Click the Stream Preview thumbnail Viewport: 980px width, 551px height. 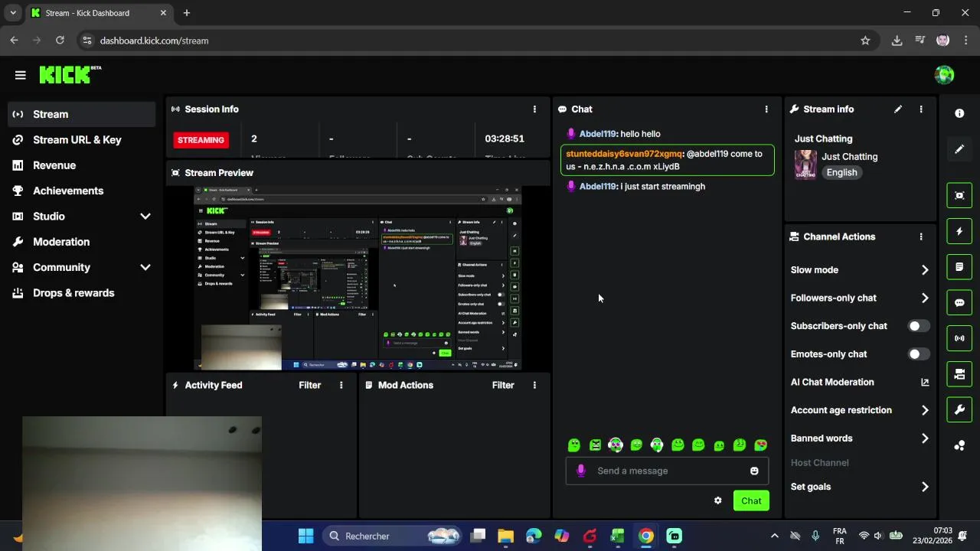pyautogui.click(x=358, y=278)
